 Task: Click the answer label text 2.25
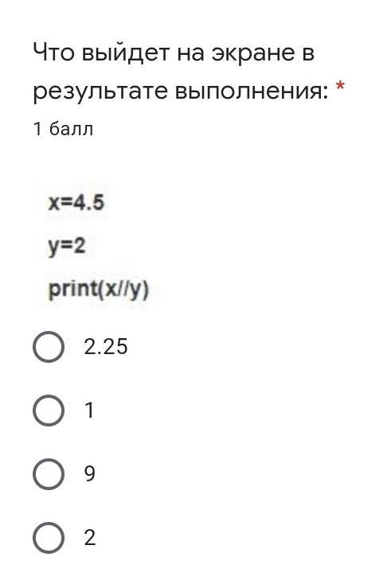pyautogui.click(x=106, y=346)
